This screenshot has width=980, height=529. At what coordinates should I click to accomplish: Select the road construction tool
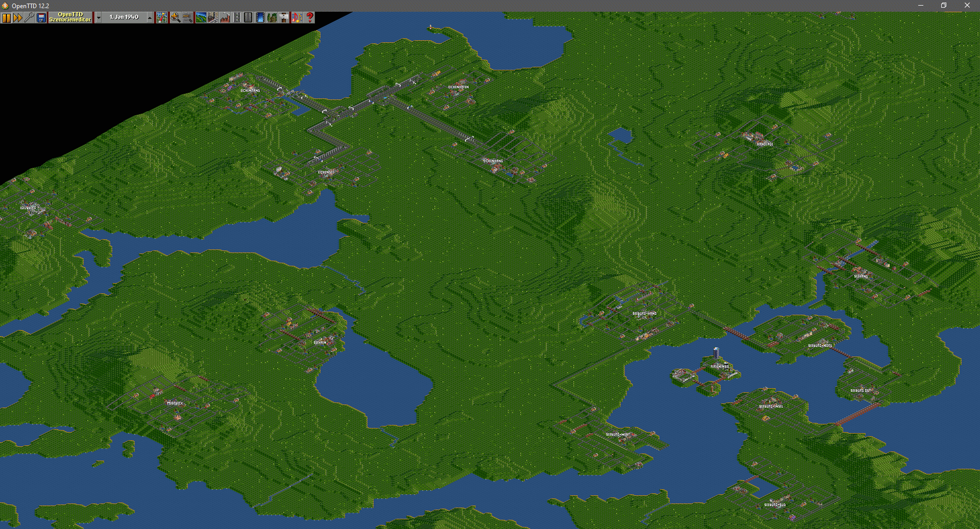[x=237, y=18]
